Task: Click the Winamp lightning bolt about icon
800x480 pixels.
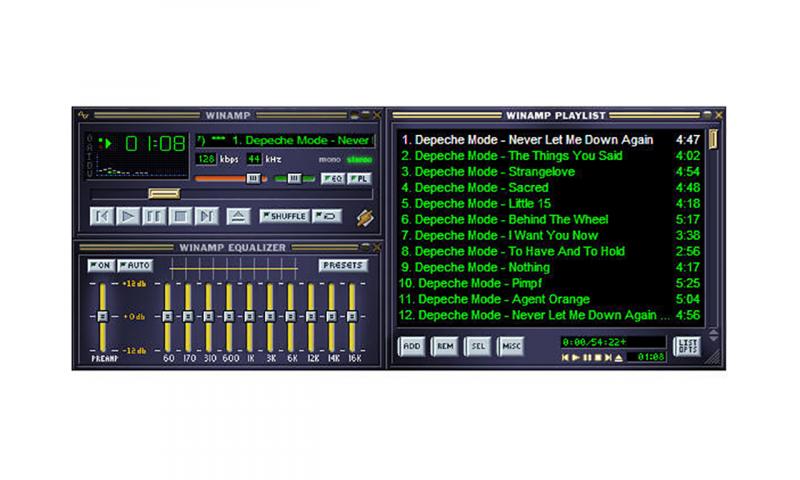Action: coord(365,218)
